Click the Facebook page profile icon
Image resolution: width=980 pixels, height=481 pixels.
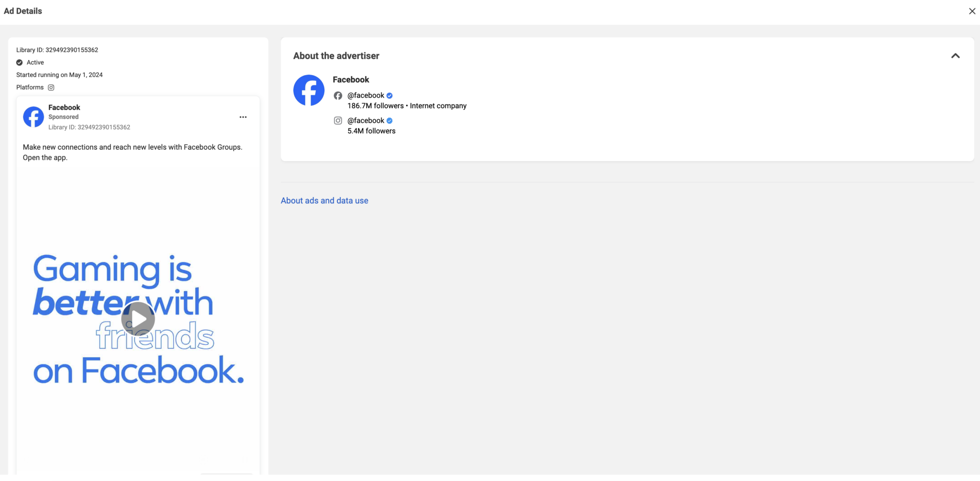click(33, 116)
